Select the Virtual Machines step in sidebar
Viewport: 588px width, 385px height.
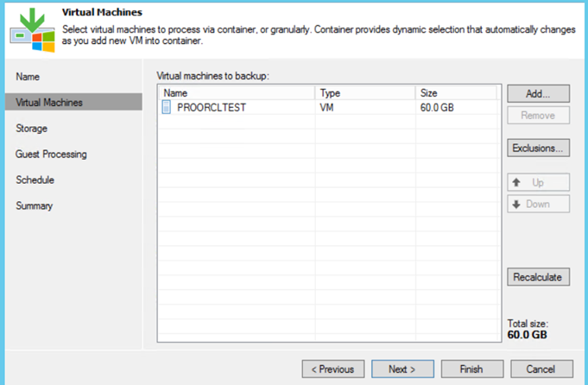tap(49, 103)
